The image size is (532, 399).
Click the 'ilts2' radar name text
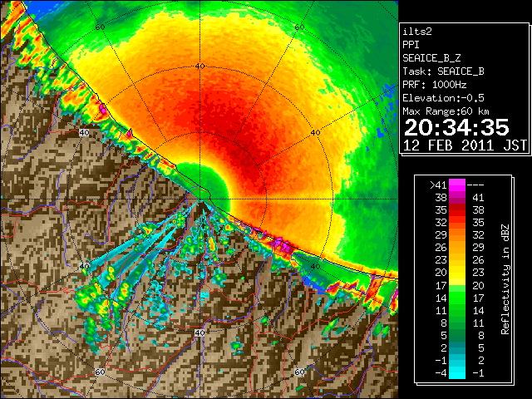click(417, 32)
